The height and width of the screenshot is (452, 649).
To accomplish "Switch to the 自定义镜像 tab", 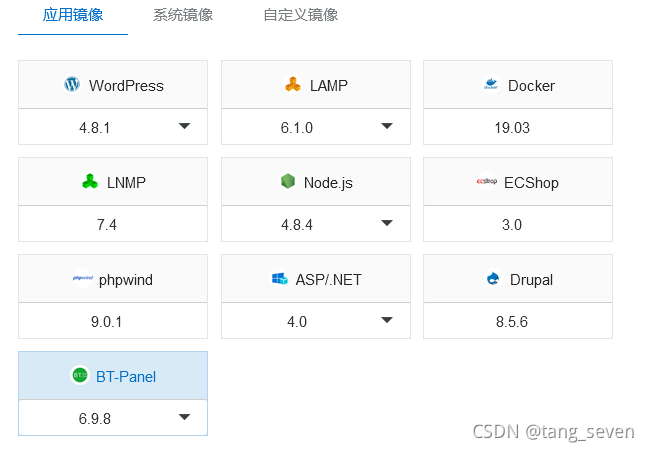I will click(x=301, y=15).
